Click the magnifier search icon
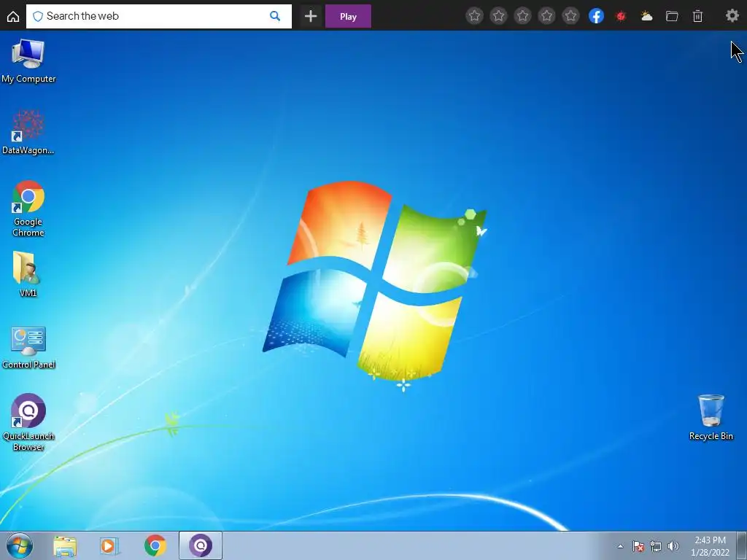The height and width of the screenshot is (560, 747). pos(275,16)
